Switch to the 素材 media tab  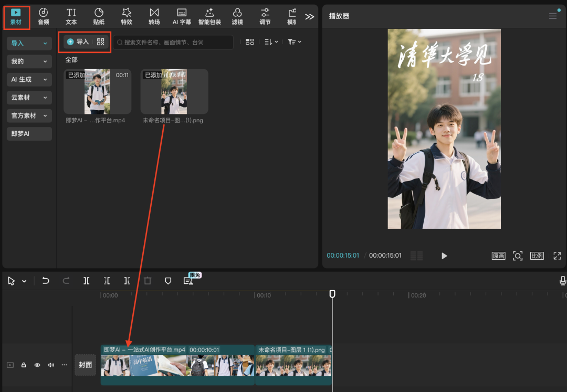click(16, 16)
